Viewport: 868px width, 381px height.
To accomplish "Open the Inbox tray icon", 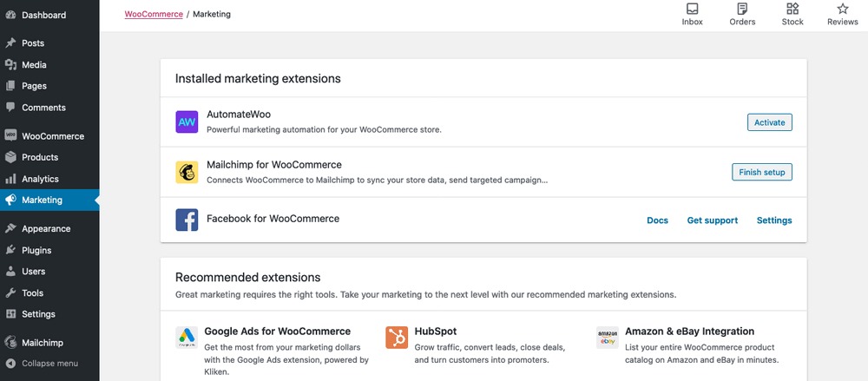I will tap(692, 9).
